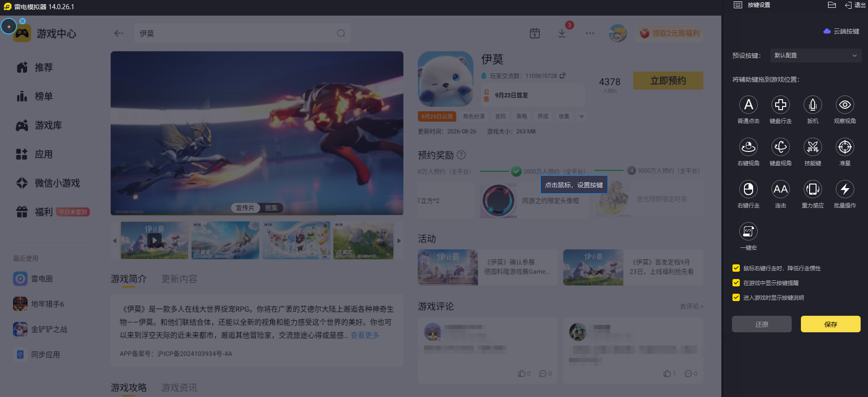The image size is (868, 397).
Task: Select the 普通点击 tap key icon
Action: click(748, 105)
